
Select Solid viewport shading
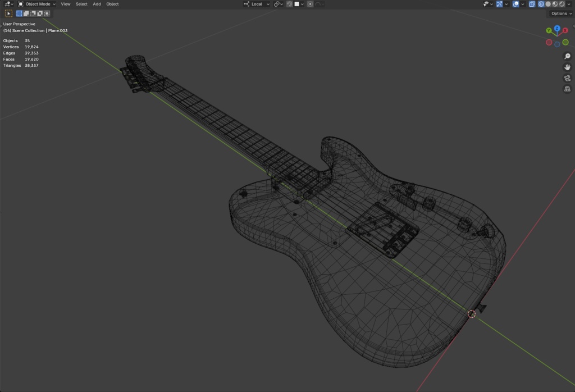pyautogui.click(x=548, y=4)
